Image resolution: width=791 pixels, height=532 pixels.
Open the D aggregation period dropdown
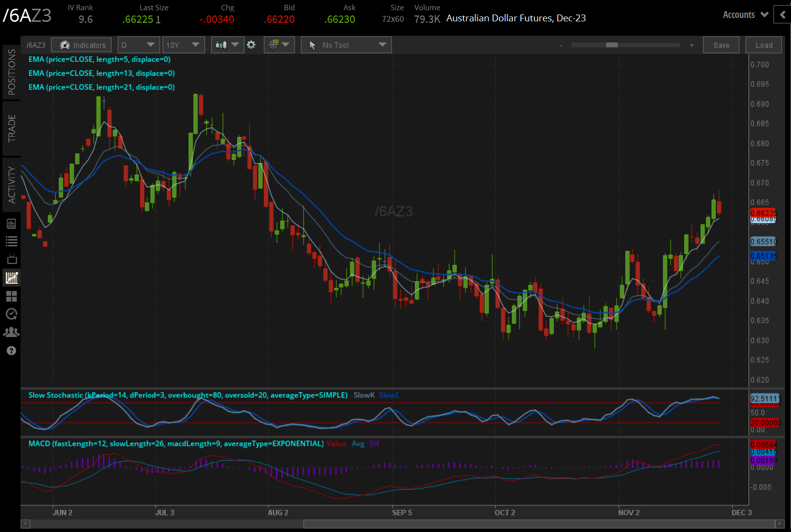pyautogui.click(x=138, y=45)
